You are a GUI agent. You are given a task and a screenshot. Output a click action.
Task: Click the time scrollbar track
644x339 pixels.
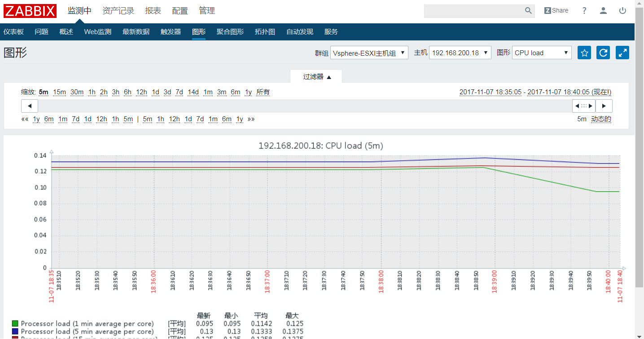tap(305, 106)
